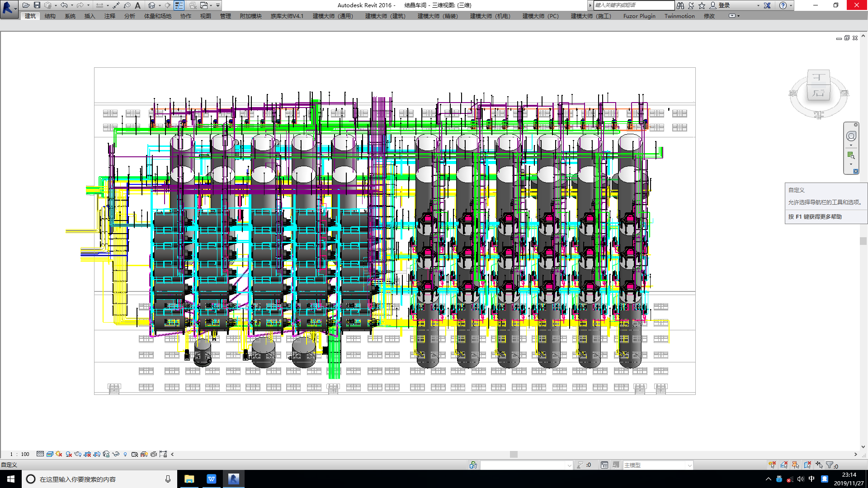Screen dimensions: 868x488
Task: Open the undo history dropdown arrow
Action: click(x=72, y=5)
